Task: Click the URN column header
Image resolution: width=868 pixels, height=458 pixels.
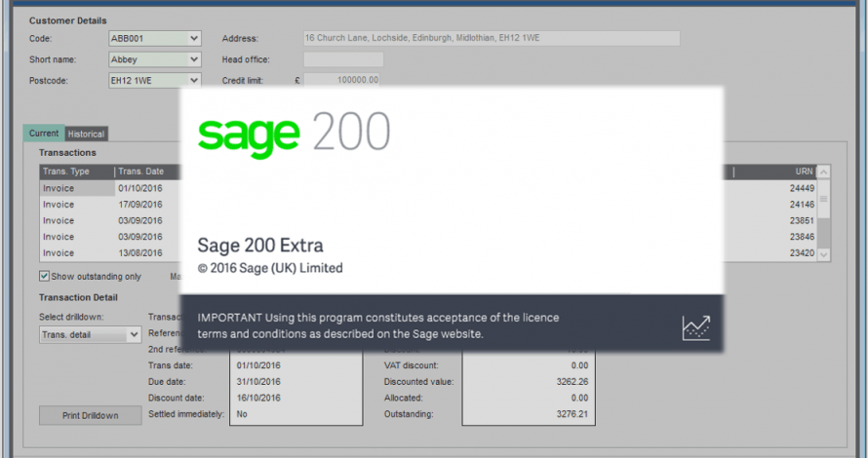Action: 775,172
